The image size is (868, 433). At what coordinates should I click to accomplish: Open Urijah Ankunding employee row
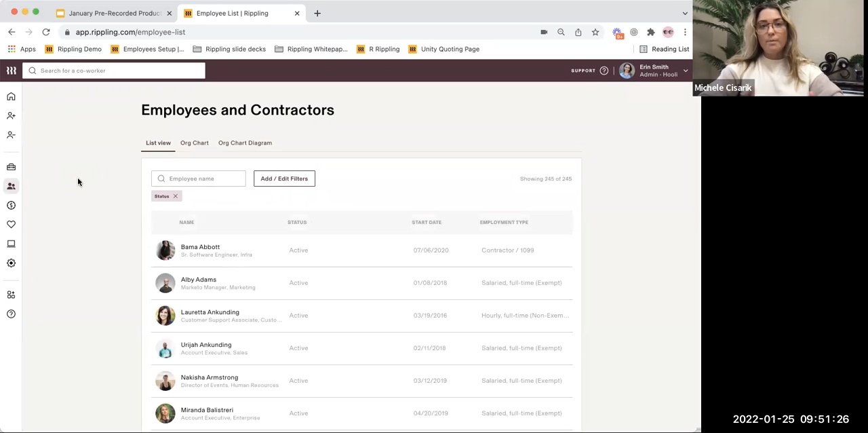click(362, 348)
